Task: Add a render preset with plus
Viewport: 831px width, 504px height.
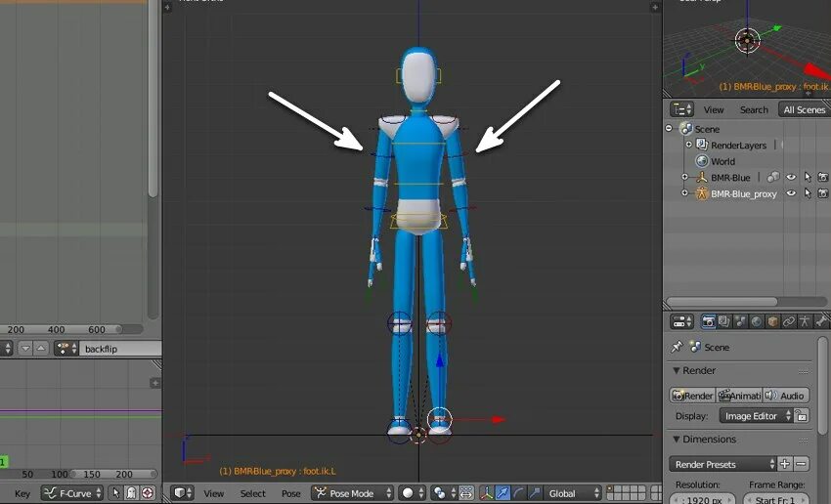Action: [x=785, y=464]
